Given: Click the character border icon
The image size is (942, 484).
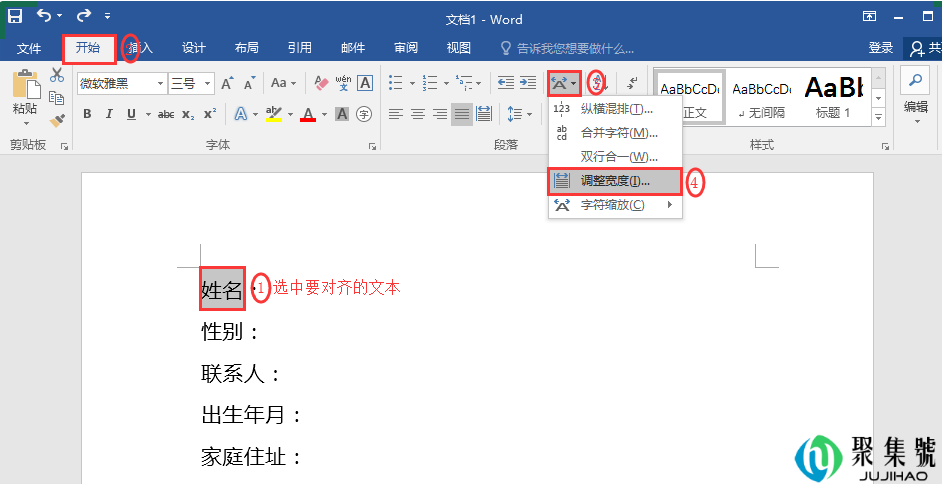Looking at the screenshot, I should coord(365,83).
